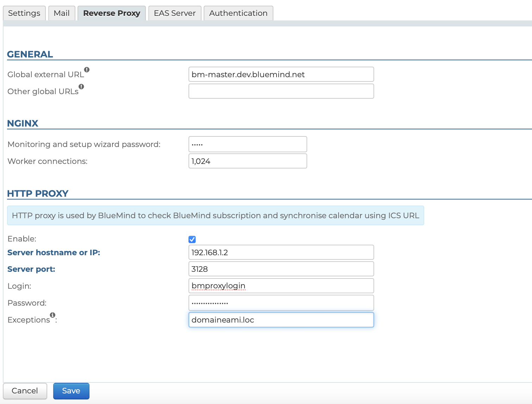
Task: Click the HTTP proxy Password field
Action: 281,303
